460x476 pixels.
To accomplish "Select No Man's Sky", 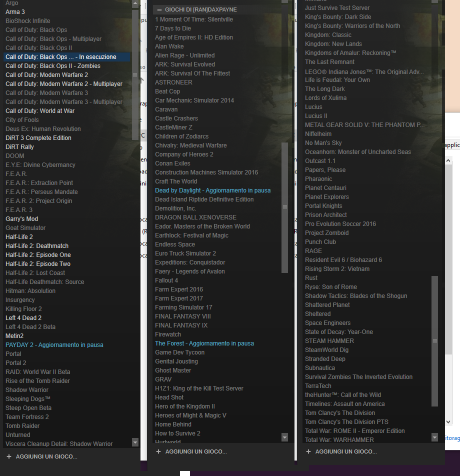I will click(323, 143).
